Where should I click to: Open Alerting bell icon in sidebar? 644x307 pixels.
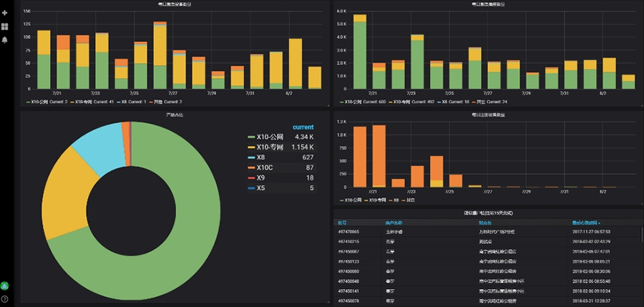coord(5,39)
